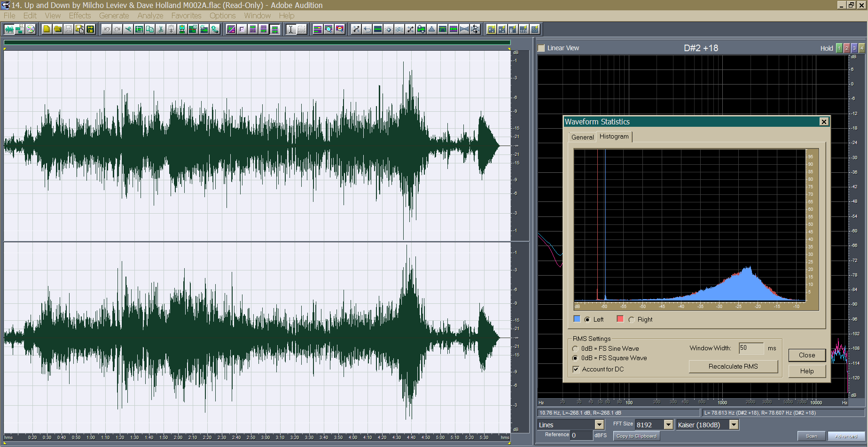Open the Window menu

[x=257, y=15]
